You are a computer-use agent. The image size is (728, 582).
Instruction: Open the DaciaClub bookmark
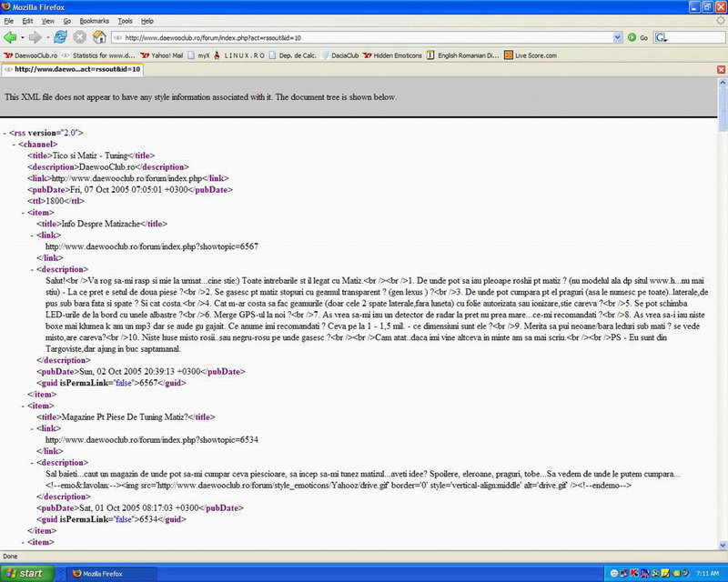pos(339,55)
